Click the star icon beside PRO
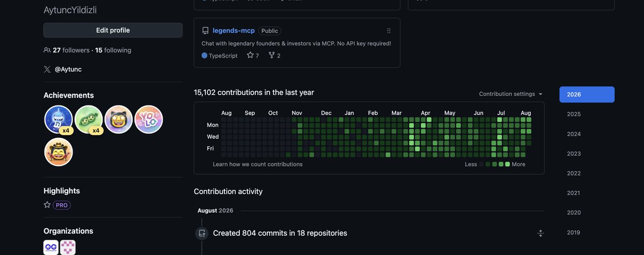Viewport: 644px width, 255px height. (x=47, y=205)
